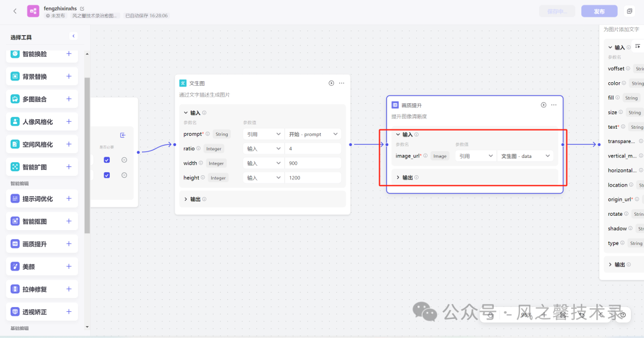Screen dimensions: 644x338
Task: Click the 文生图 node title
Action: (197, 83)
